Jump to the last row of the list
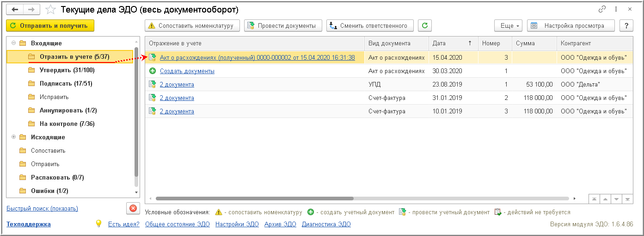This screenshot has height=236, width=644. click(x=627, y=199)
